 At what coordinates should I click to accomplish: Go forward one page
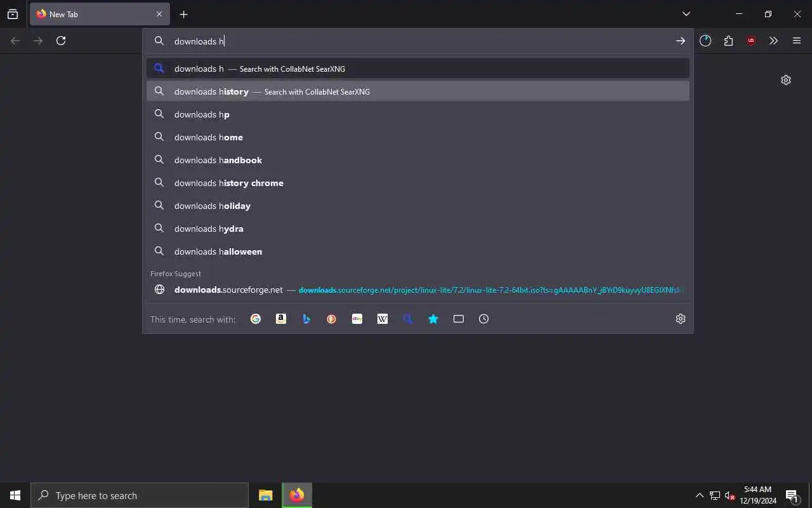click(38, 41)
